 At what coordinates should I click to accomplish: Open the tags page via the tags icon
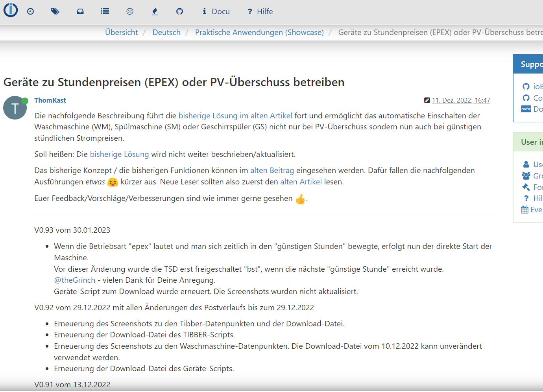pyautogui.click(x=55, y=11)
